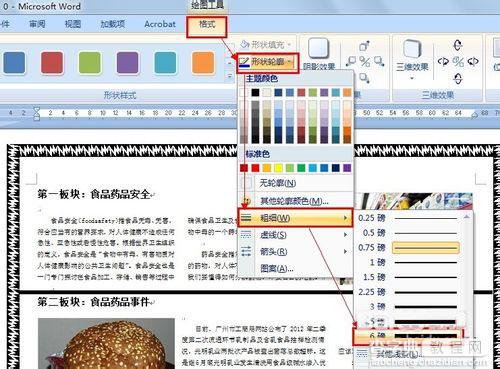
Task: Switch to the 视图 tab
Action: click(x=73, y=24)
